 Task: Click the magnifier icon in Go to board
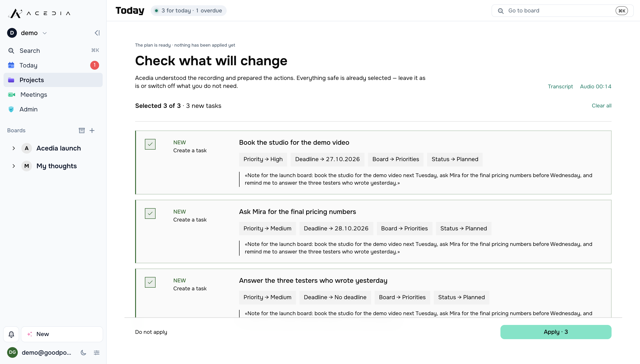tap(501, 11)
